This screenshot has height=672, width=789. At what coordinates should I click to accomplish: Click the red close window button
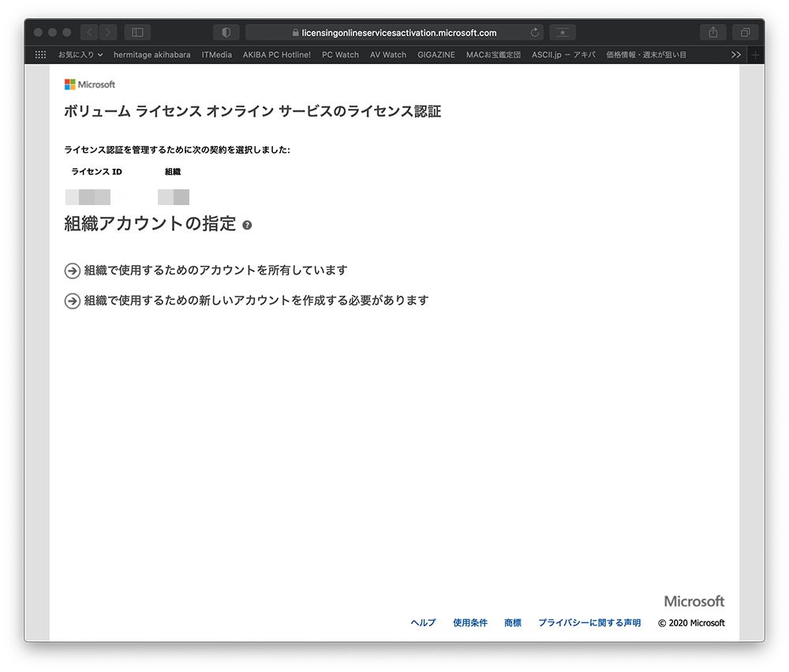38,32
